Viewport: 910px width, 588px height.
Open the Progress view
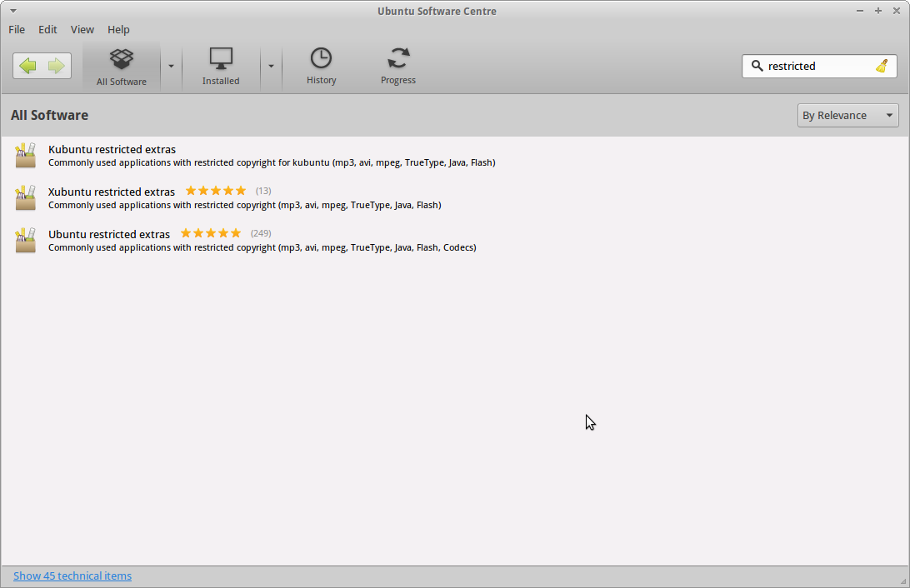pyautogui.click(x=398, y=67)
